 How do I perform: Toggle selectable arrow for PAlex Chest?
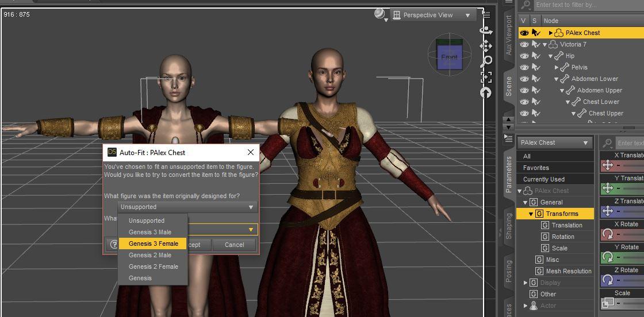pos(535,33)
